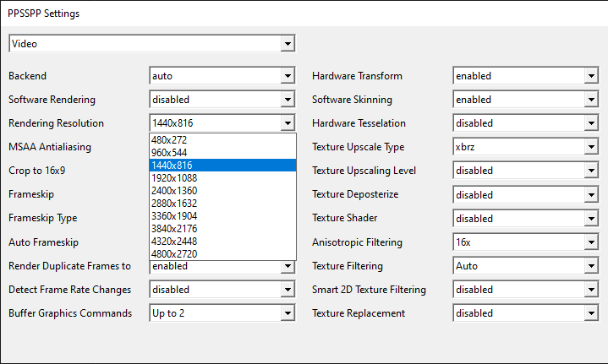
Task: Click the MSAA Antialiasing label
Action: coord(50,147)
